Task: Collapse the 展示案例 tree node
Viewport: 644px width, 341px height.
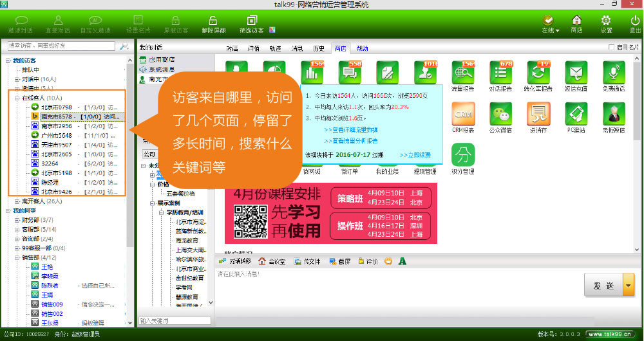Action: [x=153, y=203]
